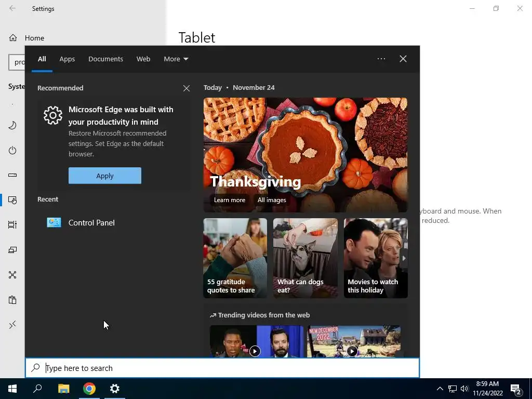Open Shared experiences icon in Settings
Viewport: 532px width, 399px height.
point(12,275)
